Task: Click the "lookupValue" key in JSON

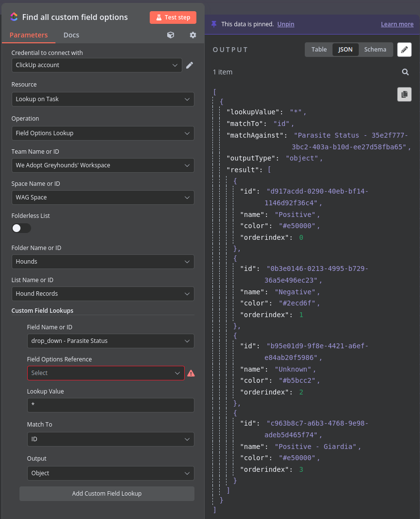Action: coord(253,112)
